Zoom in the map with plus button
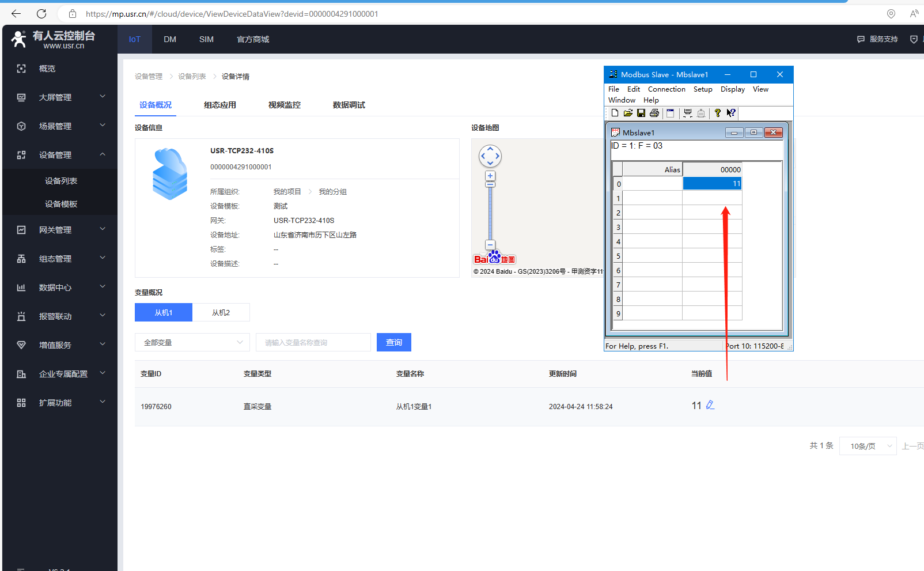The height and width of the screenshot is (571, 924). point(490,176)
